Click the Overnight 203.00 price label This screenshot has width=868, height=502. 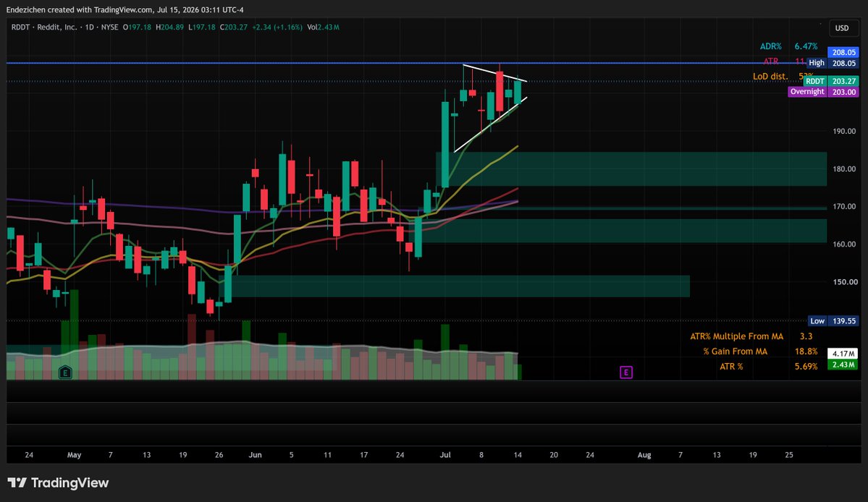pyautogui.click(x=824, y=92)
